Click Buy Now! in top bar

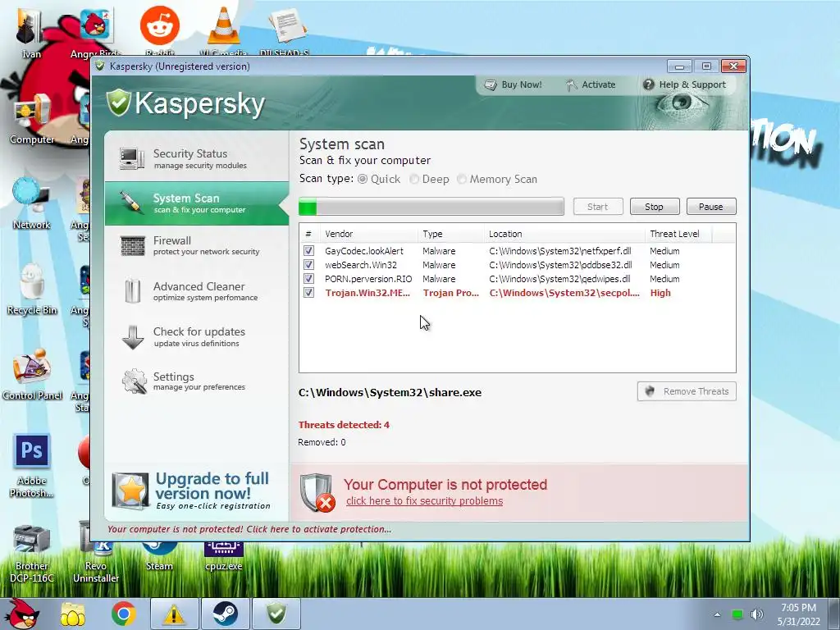[513, 84]
